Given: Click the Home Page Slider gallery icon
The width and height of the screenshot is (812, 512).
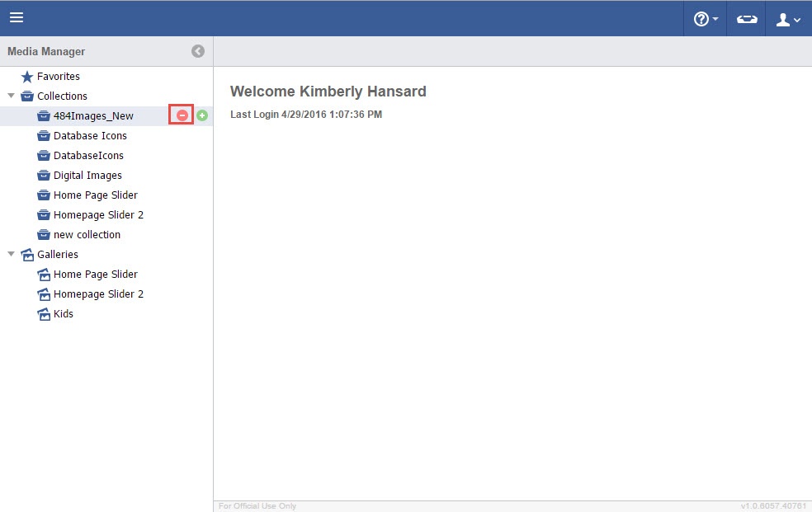Looking at the screenshot, I should coord(44,274).
